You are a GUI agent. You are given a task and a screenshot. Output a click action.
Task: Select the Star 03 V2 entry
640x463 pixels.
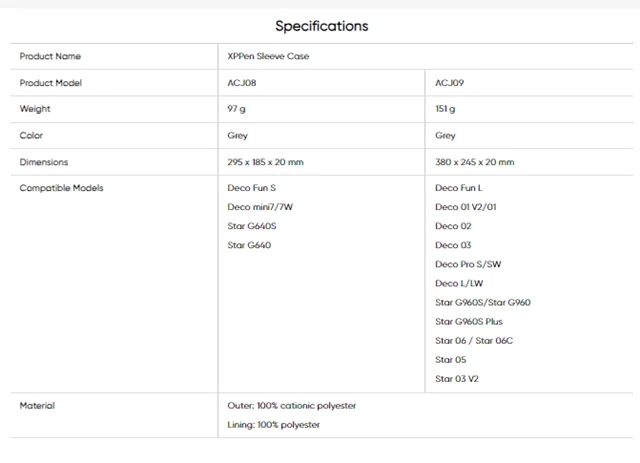coord(457,379)
